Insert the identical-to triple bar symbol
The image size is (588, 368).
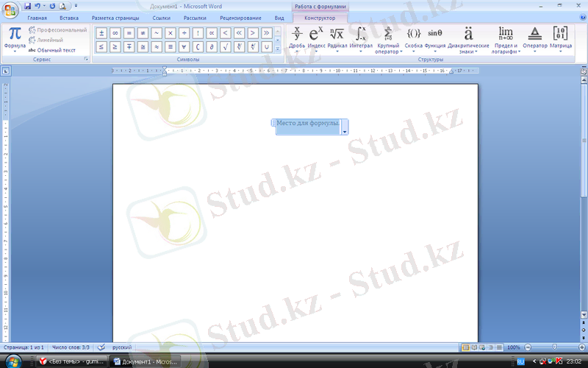(171, 46)
